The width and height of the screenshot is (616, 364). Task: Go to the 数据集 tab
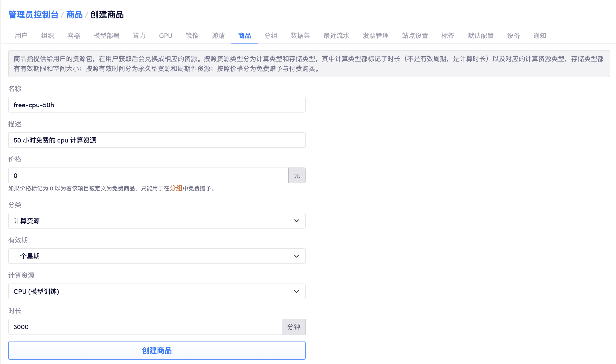pyautogui.click(x=300, y=36)
